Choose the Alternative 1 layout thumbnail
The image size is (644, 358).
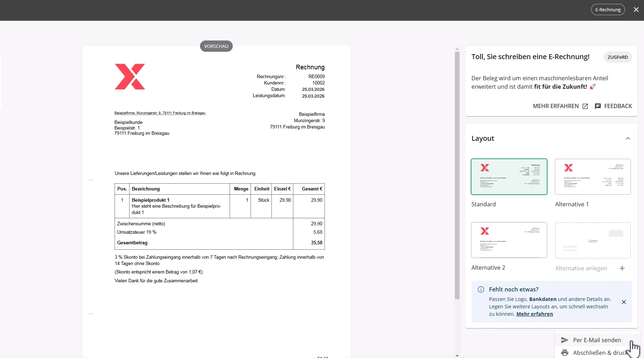pos(593,177)
